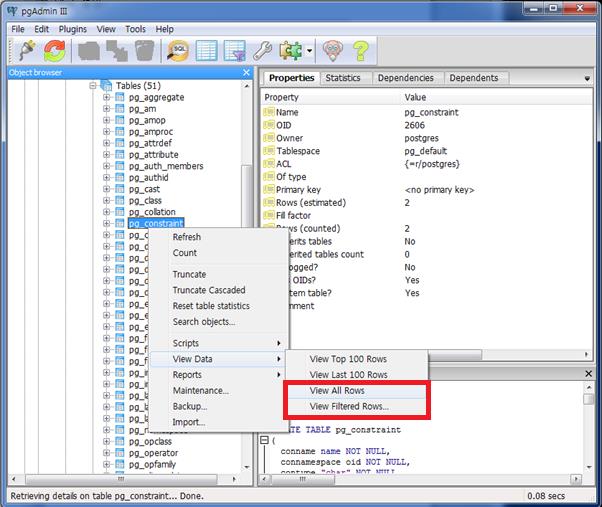Open the plugins puzzle dropdown arrow
Image resolution: width=602 pixels, height=507 pixels.
[309, 51]
